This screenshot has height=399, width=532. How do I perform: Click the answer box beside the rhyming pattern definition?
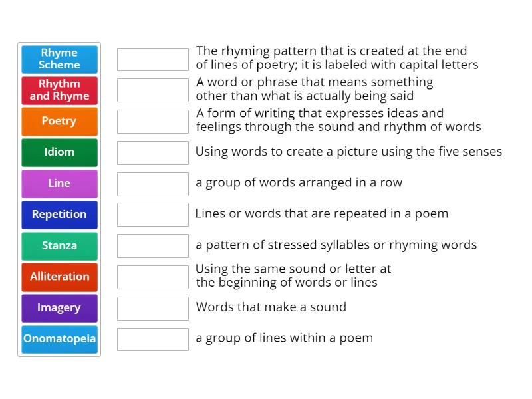[x=152, y=59]
